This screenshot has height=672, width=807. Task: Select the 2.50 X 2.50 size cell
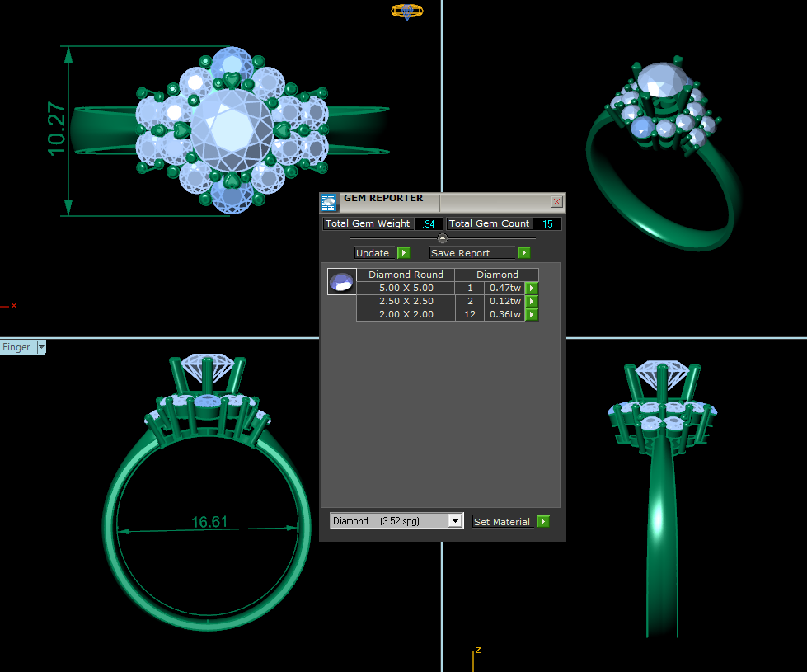[x=406, y=301]
